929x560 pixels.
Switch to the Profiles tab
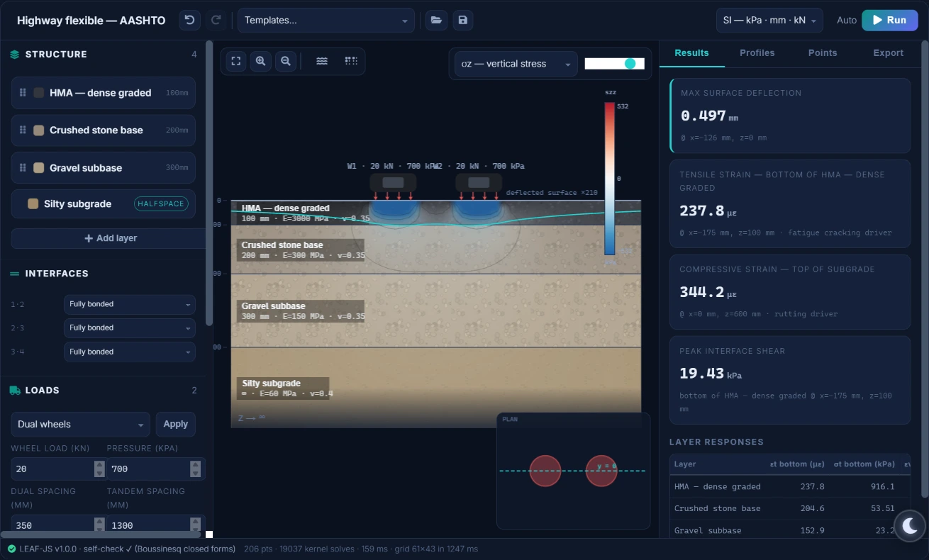point(757,53)
